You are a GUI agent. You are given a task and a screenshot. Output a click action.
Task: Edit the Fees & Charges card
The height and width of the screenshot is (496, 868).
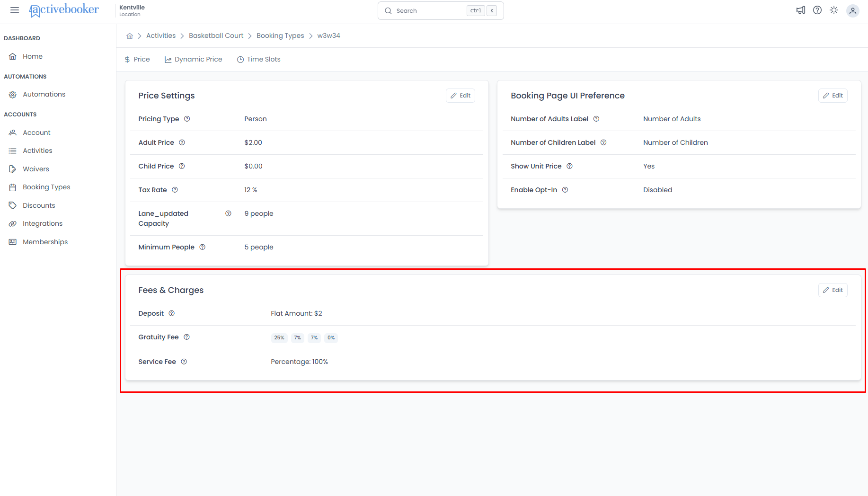[x=833, y=290]
